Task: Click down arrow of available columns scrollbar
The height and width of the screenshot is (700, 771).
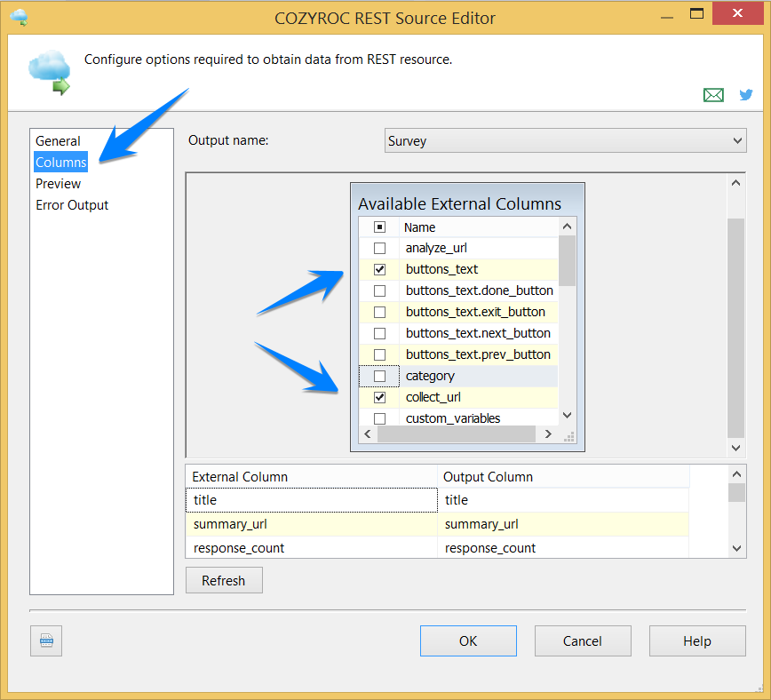Action: pyautogui.click(x=567, y=415)
